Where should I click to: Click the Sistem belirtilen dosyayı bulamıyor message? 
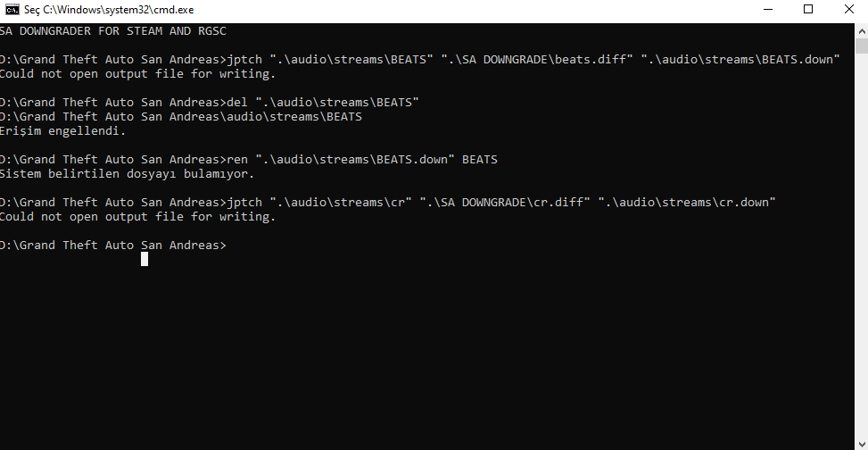128,174
